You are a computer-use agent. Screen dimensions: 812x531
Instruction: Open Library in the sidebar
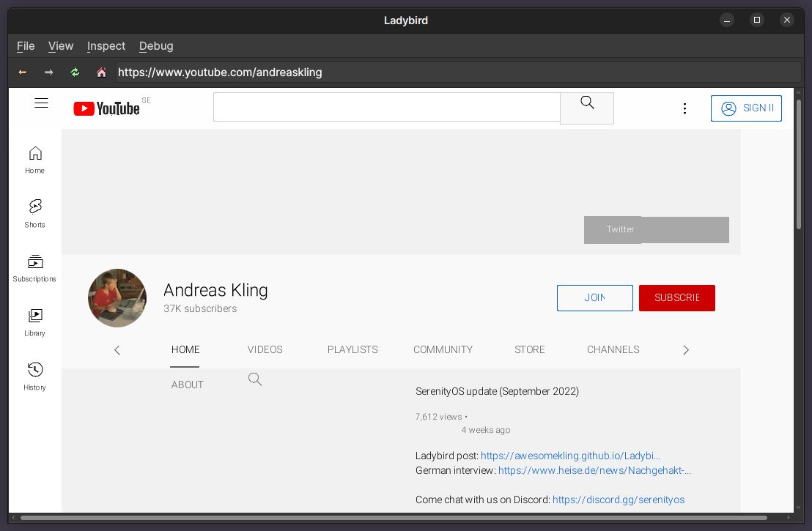coord(34,322)
